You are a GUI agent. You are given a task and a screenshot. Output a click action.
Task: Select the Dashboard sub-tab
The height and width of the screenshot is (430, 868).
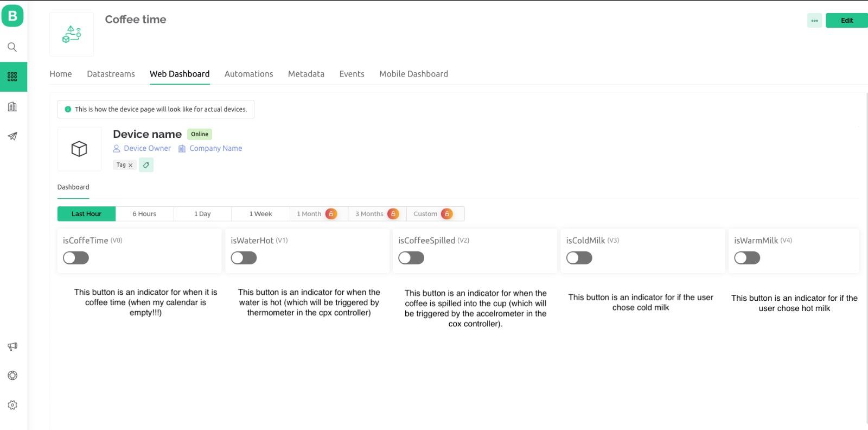[73, 187]
